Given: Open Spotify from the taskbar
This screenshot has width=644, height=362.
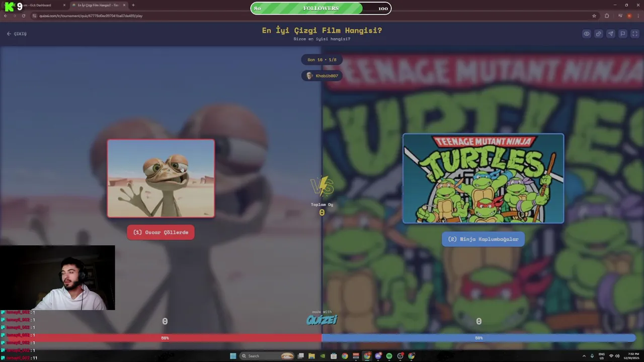Looking at the screenshot, I should (x=389, y=356).
